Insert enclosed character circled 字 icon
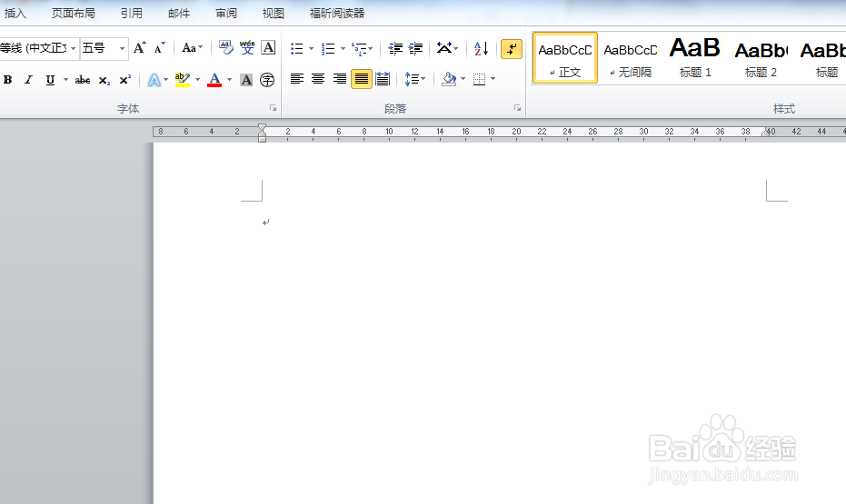 (267, 80)
